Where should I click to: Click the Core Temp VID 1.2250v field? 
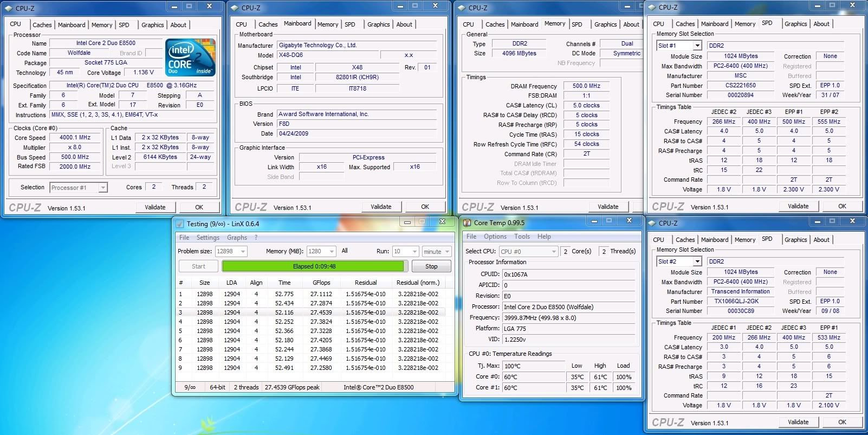pyautogui.click(x=568, y=340)
